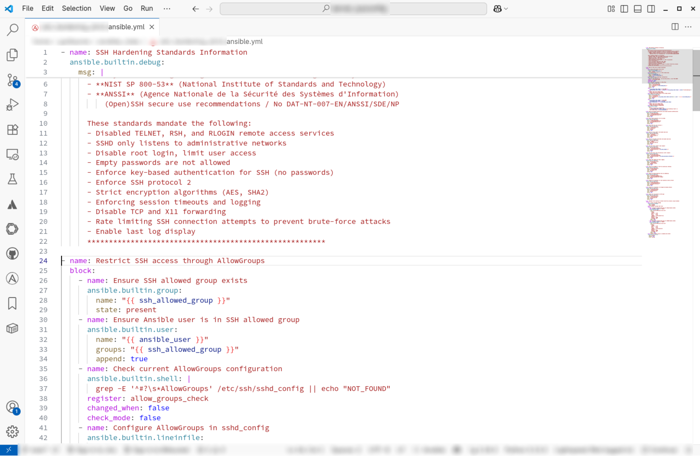Split the editor to the right
700x456 pixels.
click(x=675, y=27)
